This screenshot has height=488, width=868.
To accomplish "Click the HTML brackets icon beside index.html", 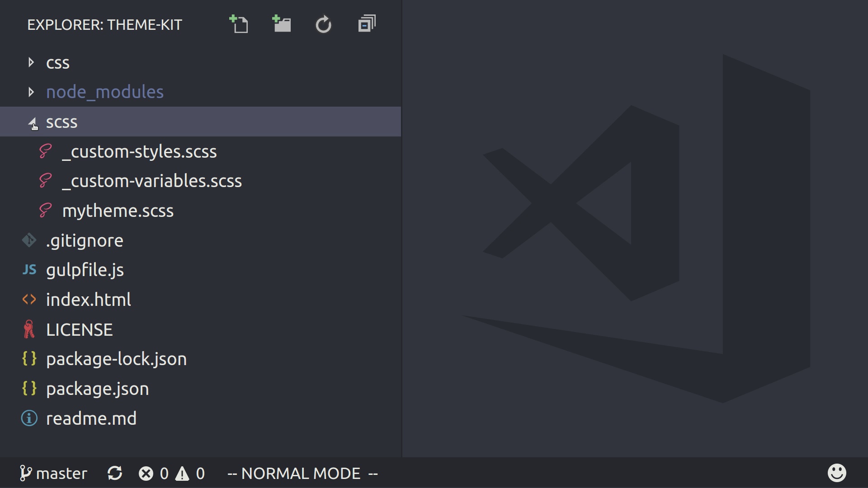I will tap(29, 299).
